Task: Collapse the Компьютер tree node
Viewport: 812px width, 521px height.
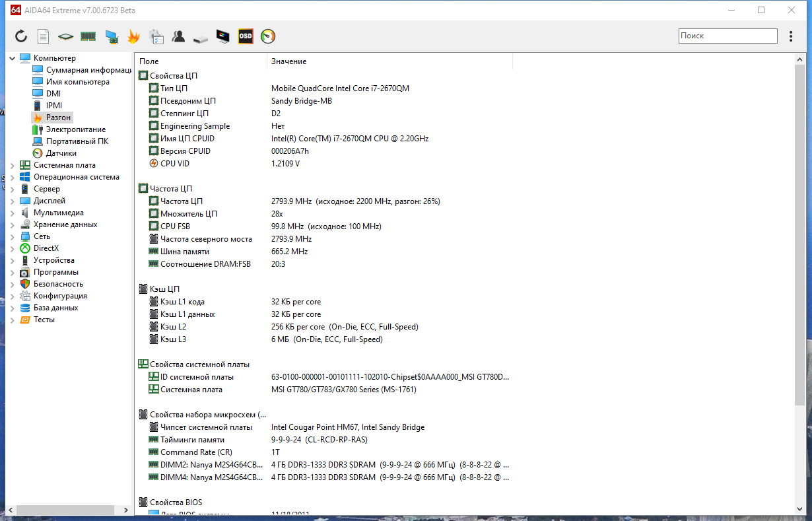Action: pyautogui.click(x=13, y=58)
